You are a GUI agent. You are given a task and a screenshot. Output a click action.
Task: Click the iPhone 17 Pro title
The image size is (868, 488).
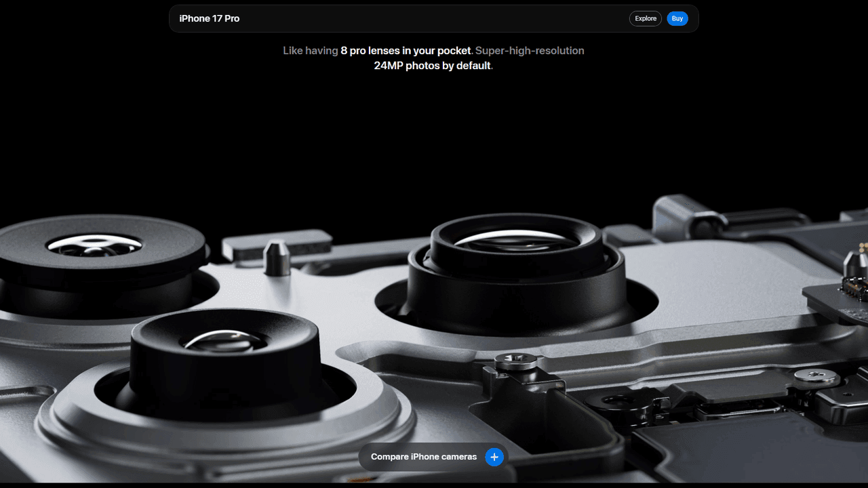point(209,18)
